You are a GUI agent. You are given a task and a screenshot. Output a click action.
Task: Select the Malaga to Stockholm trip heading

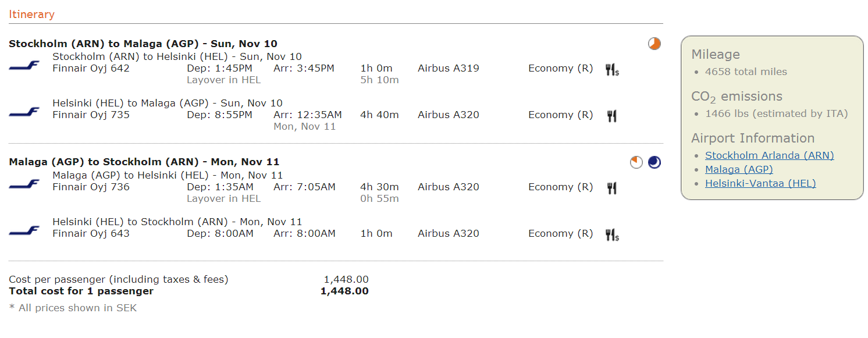click(144, 162)
